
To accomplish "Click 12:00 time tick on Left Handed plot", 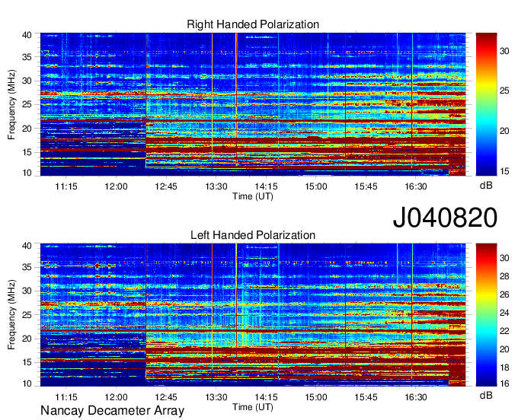I will [x=116, y=397].
